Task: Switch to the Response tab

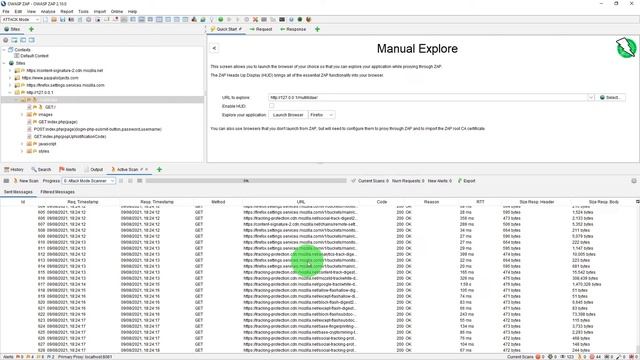Action: click(293, 29)
